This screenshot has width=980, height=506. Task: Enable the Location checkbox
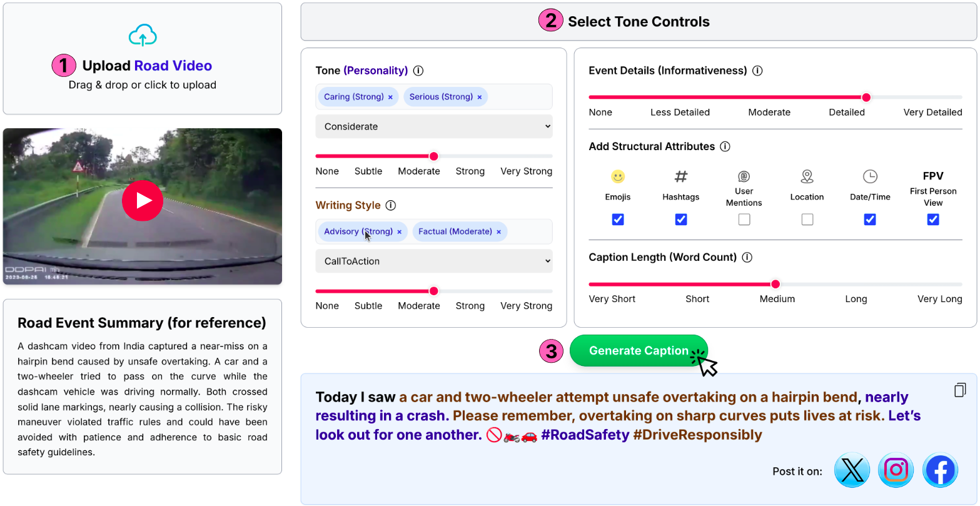click(x=807, y=219)
